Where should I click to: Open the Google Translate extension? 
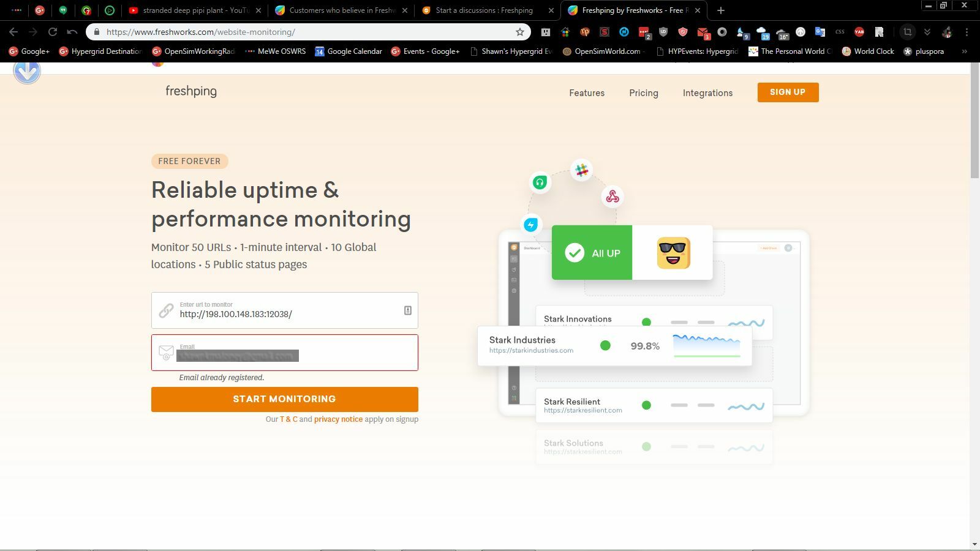tap(820, 32)
